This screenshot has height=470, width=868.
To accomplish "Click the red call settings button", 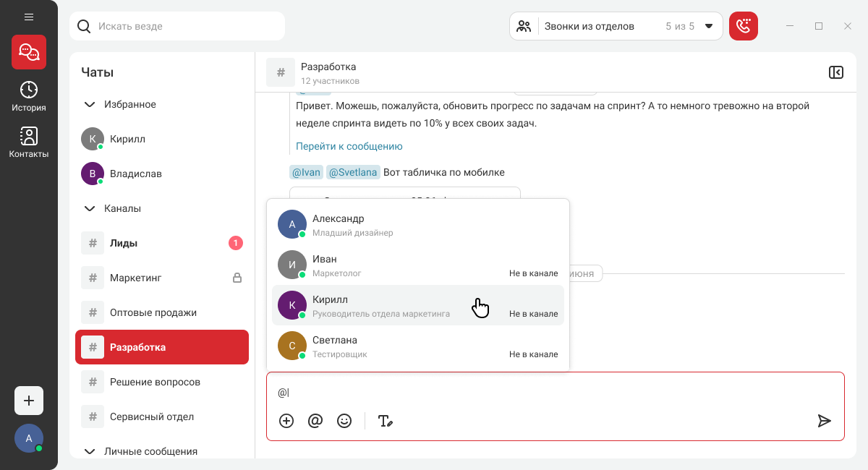I will (x=743, y=26).
